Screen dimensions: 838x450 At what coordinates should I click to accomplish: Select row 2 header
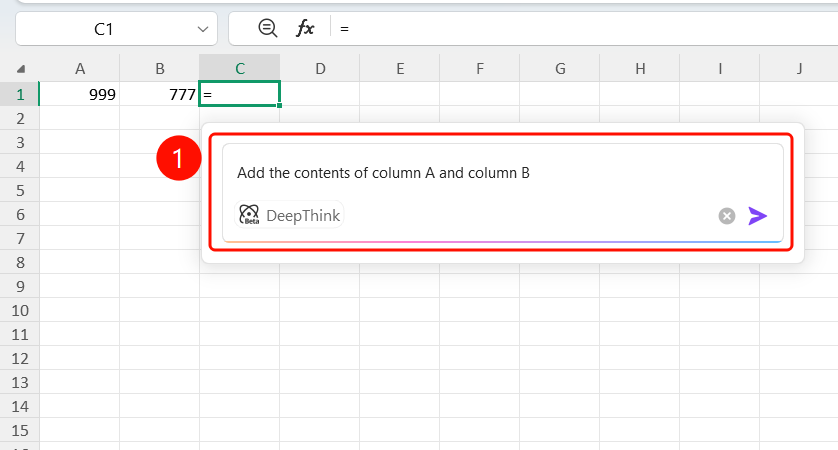pos(20,118)
